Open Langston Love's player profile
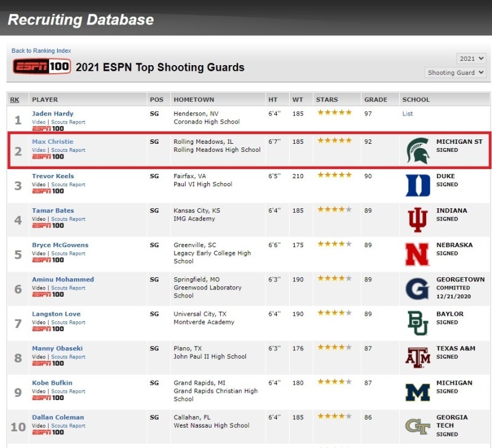The image size is (492, 448). pos(56,314)
